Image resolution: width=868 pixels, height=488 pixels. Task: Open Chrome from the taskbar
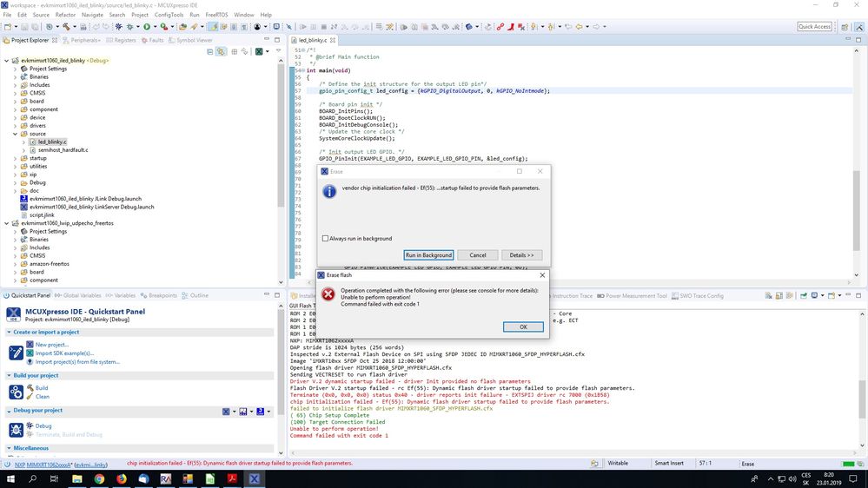(x=99, y=478)
